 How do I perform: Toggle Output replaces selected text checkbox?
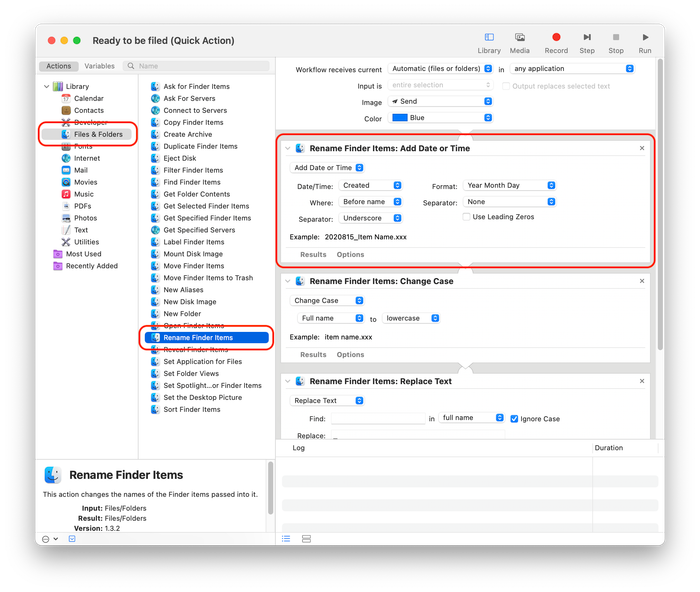tap(506, 86)
